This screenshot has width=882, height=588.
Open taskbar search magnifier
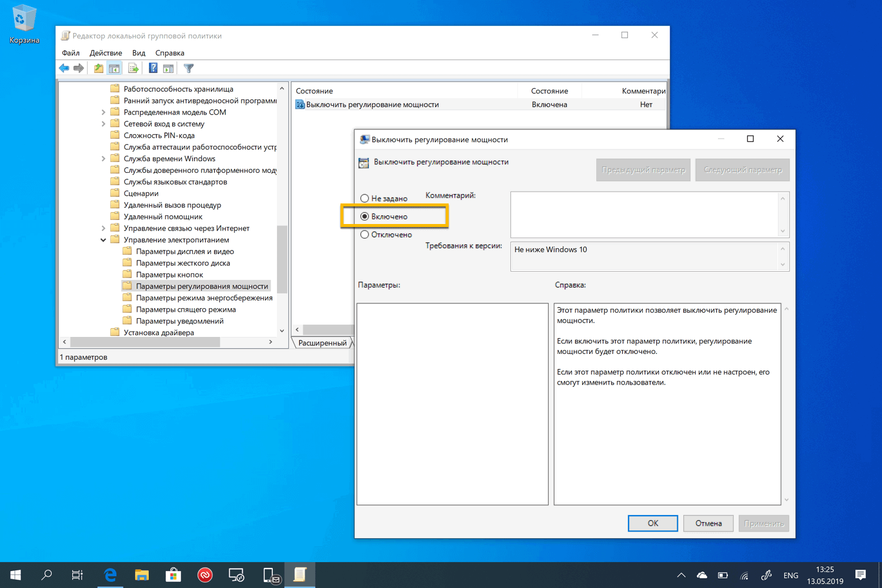click(46, 575)
